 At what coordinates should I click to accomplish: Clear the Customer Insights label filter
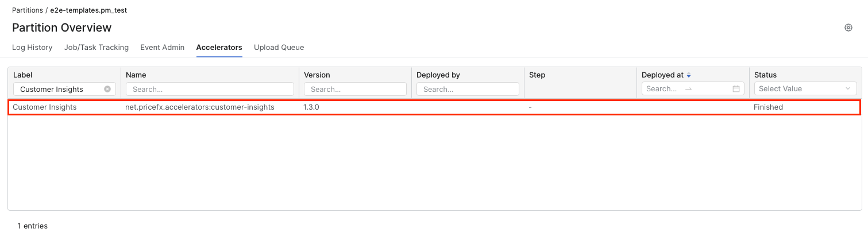pyautogui.click(x=107, y=89)
